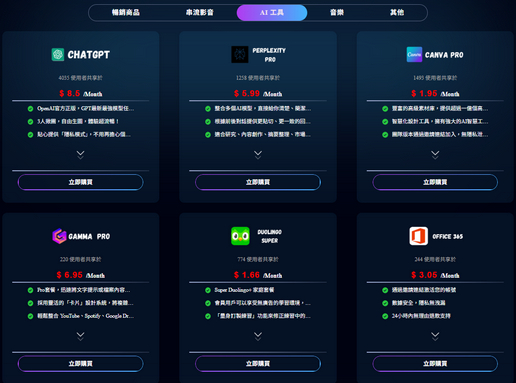Click the ChatGPT logo icon
516x383 pixels.
click(x=58, y=55)
